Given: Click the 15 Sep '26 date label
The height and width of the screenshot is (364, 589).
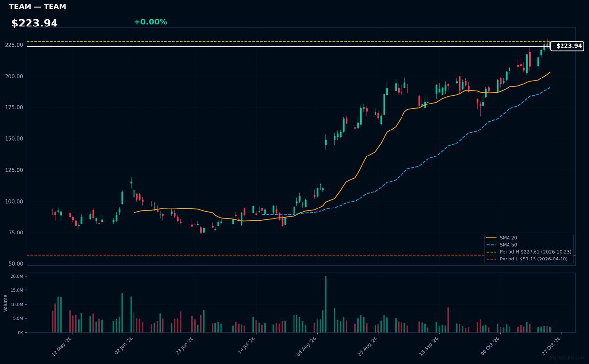Looking at the screenshot, I should [x=428, y=345].
